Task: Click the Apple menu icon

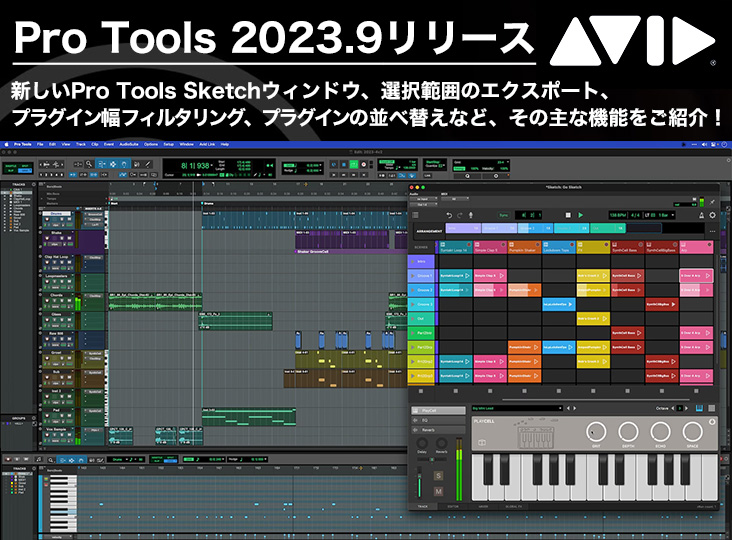Action: pyautogui.click(x=6, y=144)
